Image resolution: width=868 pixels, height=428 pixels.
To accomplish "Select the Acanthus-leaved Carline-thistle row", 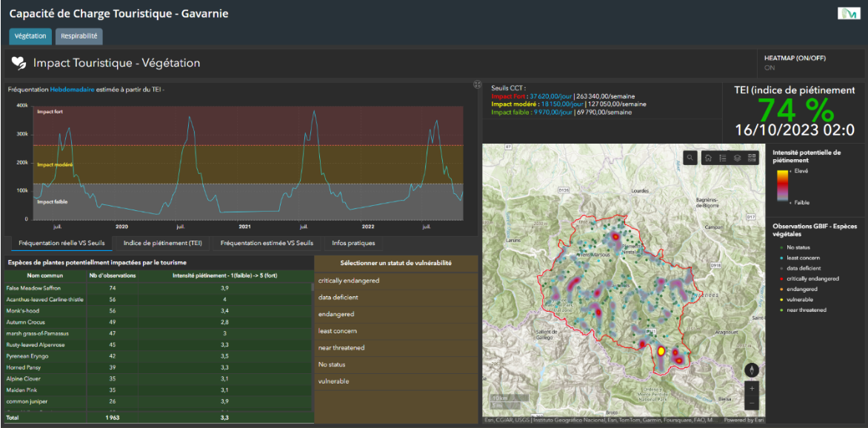I will pos(157,300).
